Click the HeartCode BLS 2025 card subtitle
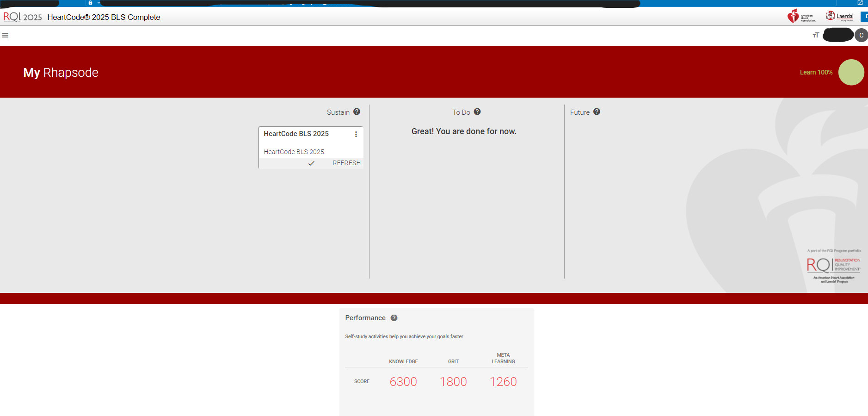Screen dimensions: 868x416 [294, 152]
